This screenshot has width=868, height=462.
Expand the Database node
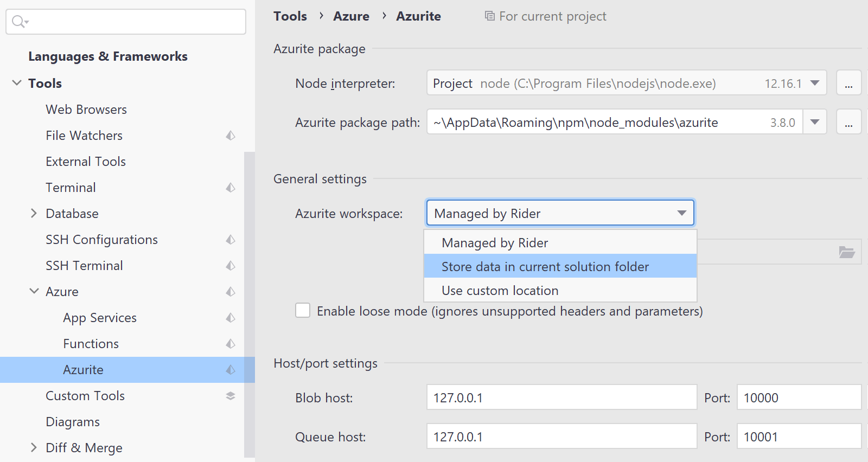pos(34,214)
